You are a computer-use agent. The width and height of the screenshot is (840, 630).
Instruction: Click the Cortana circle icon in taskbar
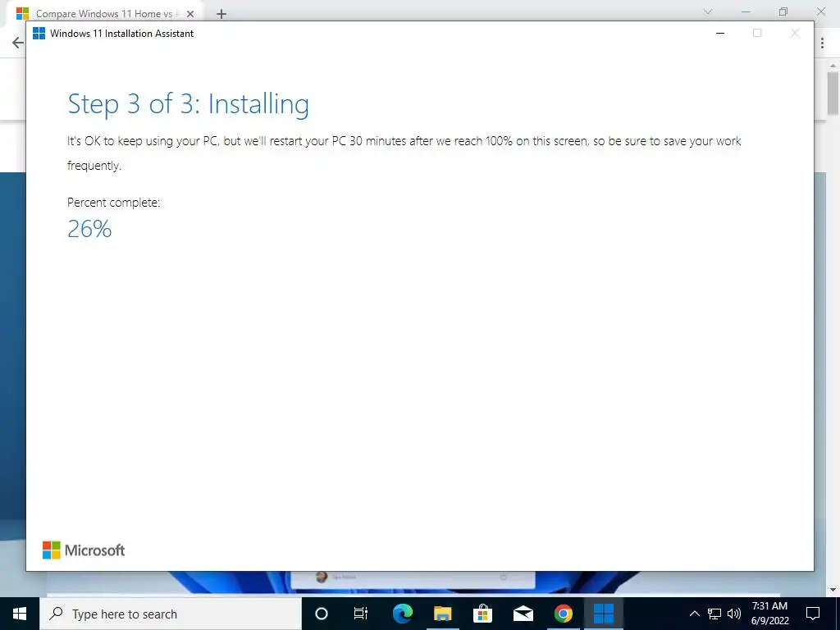pyautogui.click(x=321, y=614)
